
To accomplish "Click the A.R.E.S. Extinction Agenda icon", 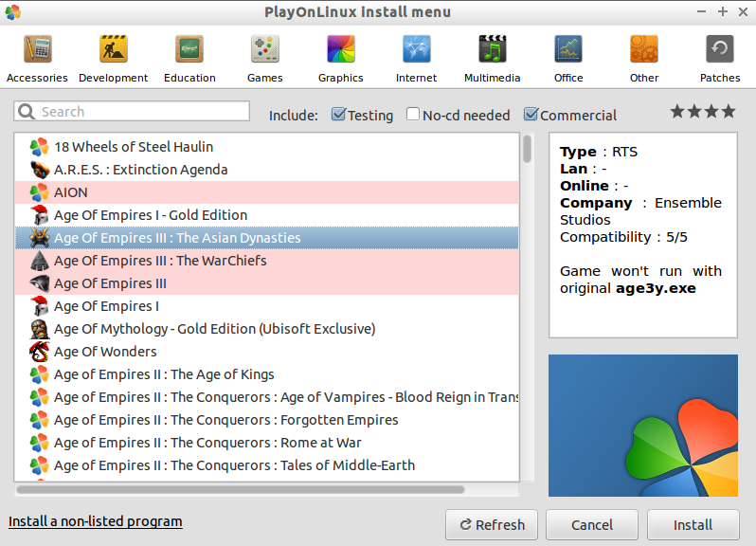I will (x=40, y=170).
